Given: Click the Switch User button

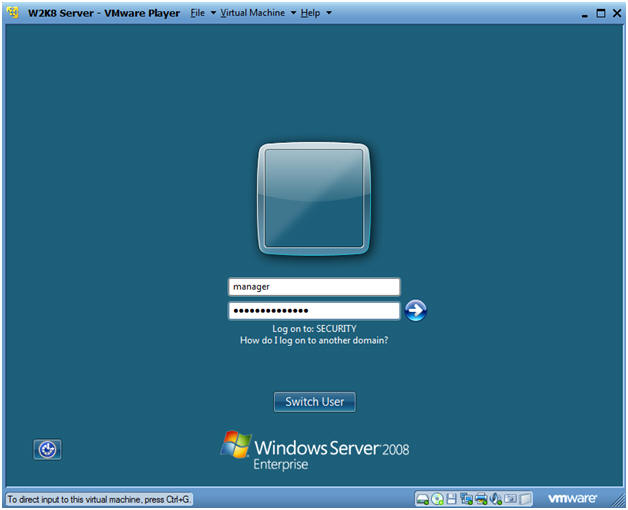Looking at the screenshot, I should tap(314, 401).
